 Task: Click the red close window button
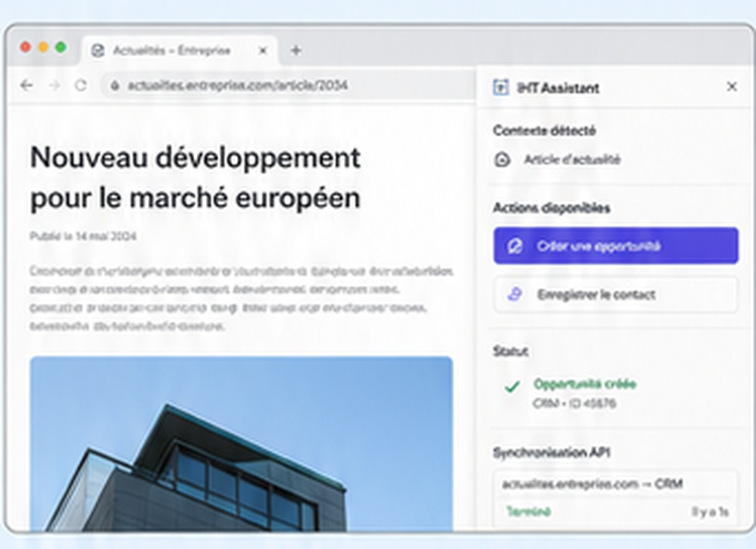coord(25,47)
